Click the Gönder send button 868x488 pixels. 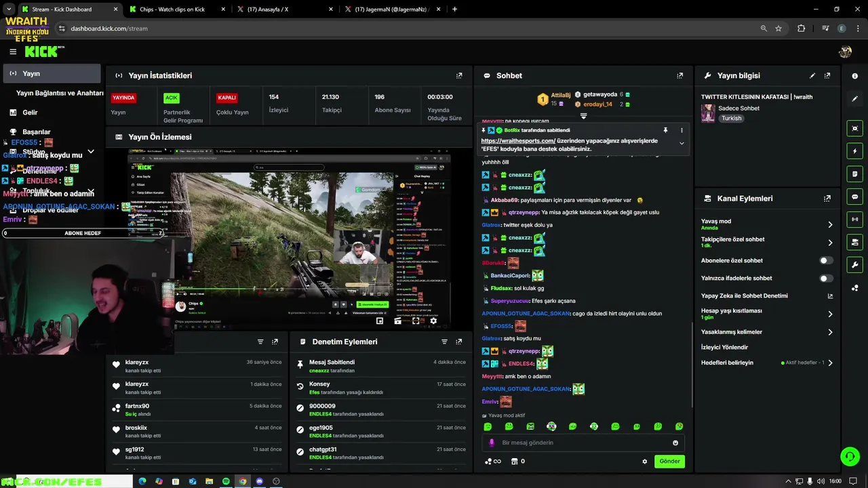tap(669, 461)
